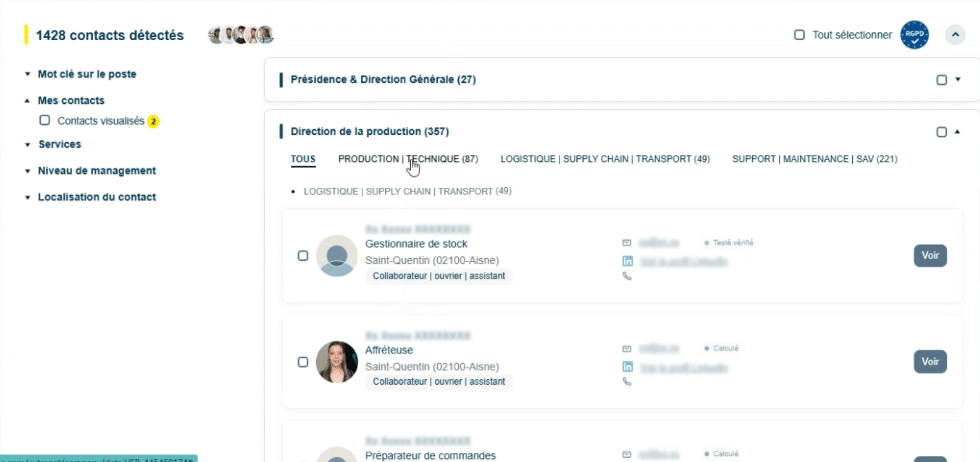
Task: Open the LOGISTIQUE | SUPPLY CHAIN | TRANSPORT (49) tab
Action: [605, 159]
